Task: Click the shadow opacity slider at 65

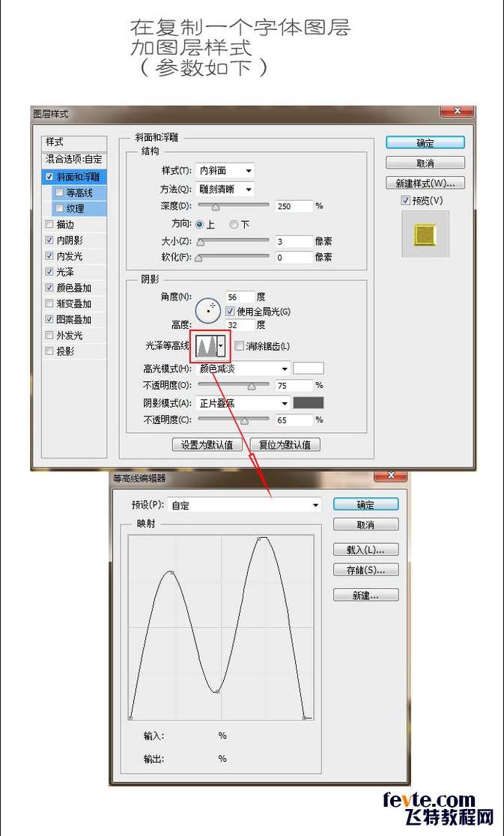Action: [x=244, y=421]
